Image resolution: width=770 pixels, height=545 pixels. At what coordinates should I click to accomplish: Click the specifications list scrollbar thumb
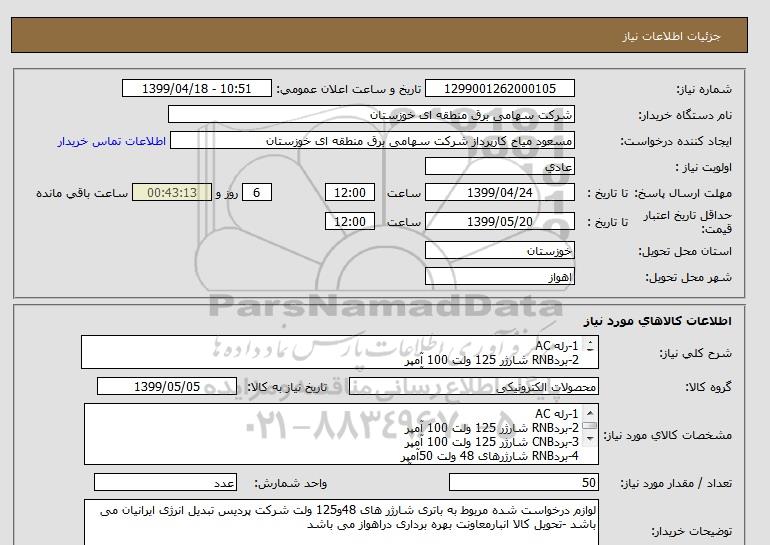click(590, 426)
